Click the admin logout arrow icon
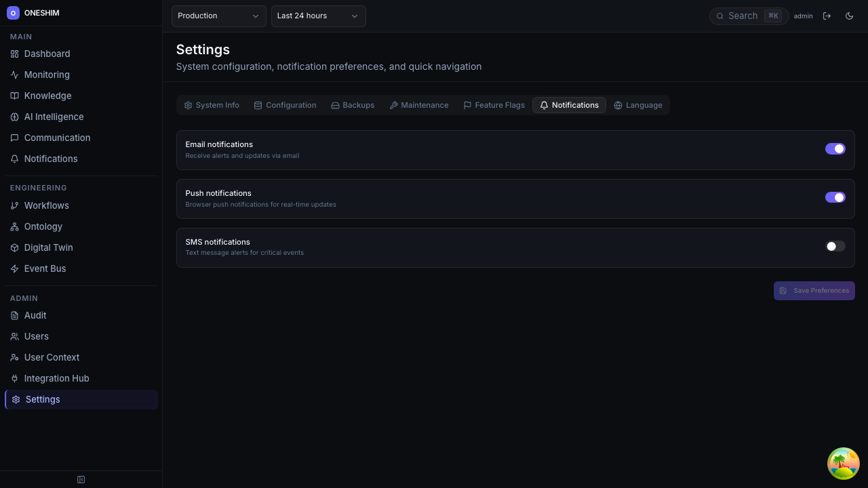The height and width of the screenshot is (488, 868). click(x=827, y=16)
